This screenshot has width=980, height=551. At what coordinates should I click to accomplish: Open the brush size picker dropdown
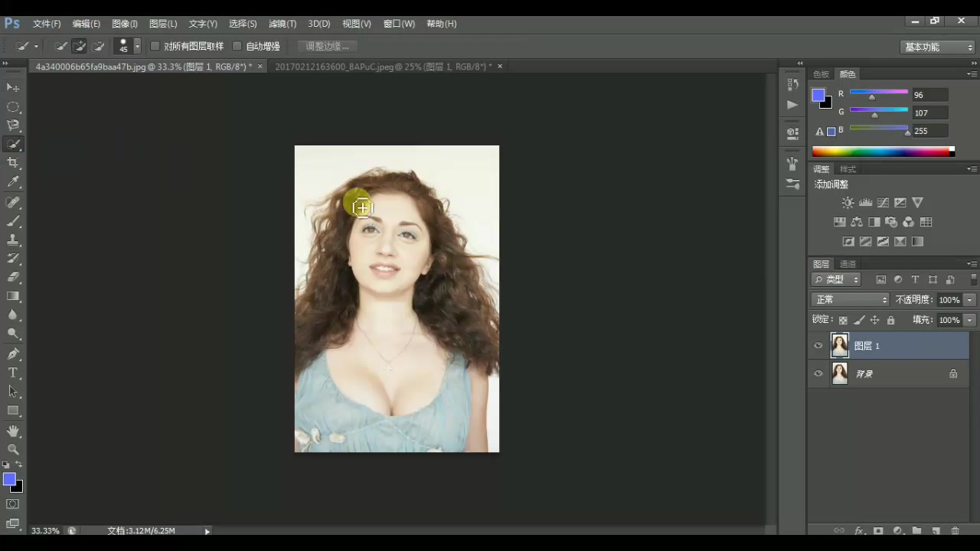pos(138,46)
